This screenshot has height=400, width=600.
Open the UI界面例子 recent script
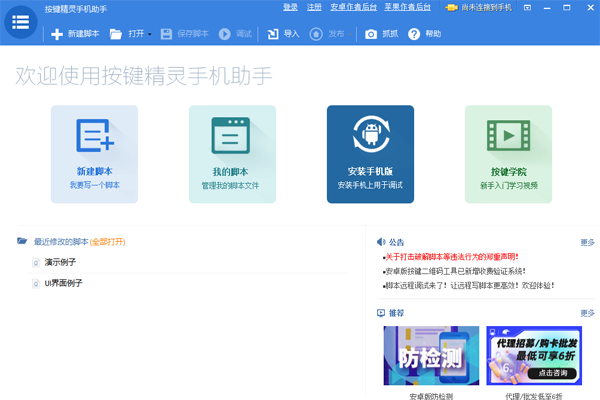point(62,284)
